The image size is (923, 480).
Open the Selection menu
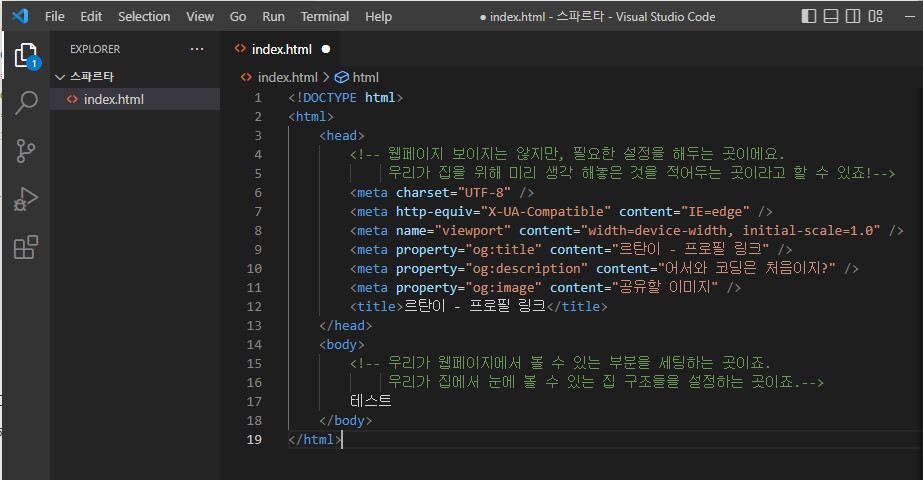[144, 16]
